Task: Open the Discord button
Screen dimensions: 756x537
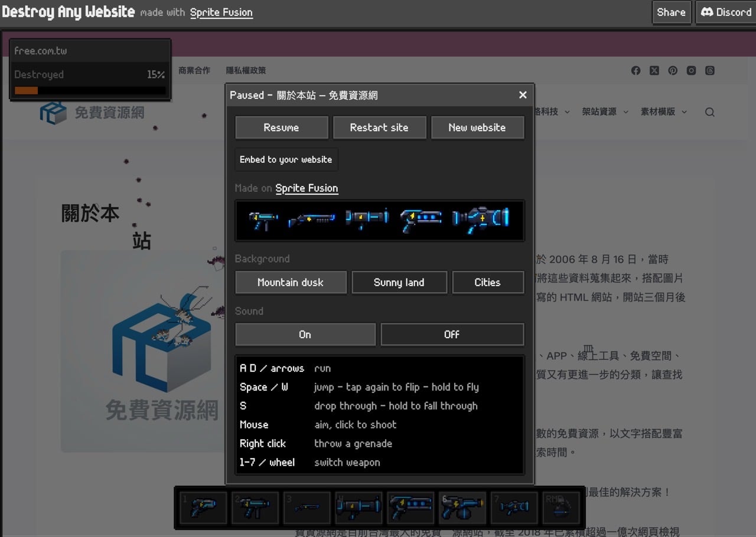Action: [x=726, y=12]
